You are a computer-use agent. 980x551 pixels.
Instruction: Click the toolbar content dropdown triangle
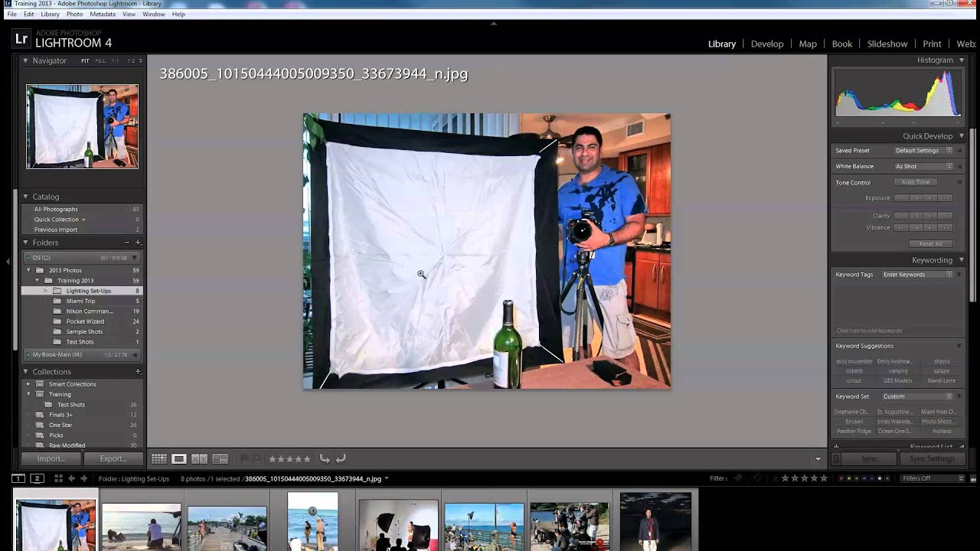[818, 459]
